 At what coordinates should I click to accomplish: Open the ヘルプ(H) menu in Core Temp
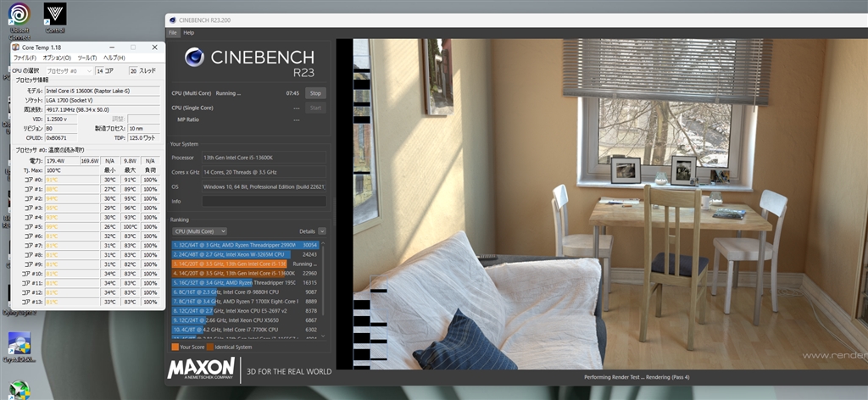coord(114,58)
